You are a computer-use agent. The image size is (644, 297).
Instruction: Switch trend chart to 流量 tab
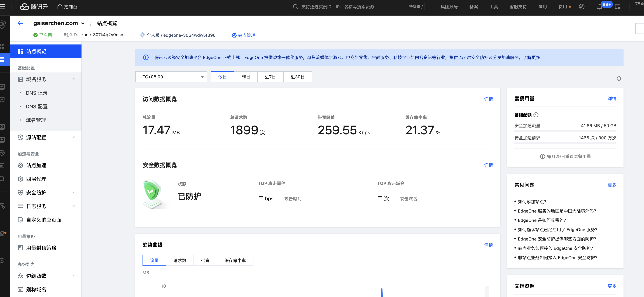click(x=154, y=261)
